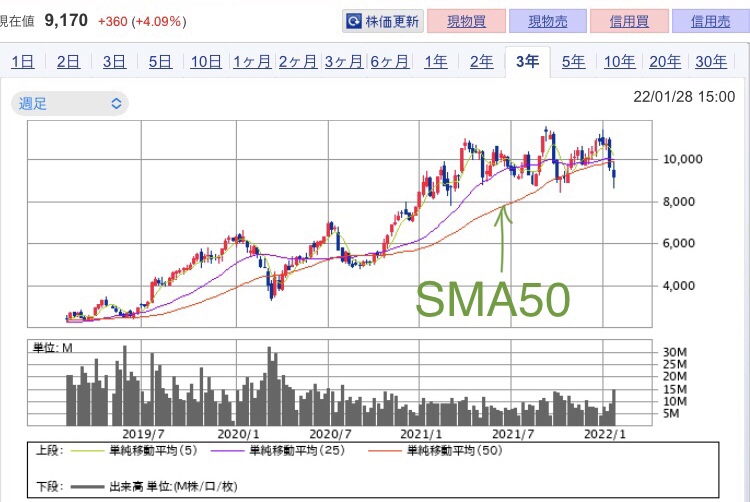Click the orange SMA50 legend line swatch

[385, 450]
